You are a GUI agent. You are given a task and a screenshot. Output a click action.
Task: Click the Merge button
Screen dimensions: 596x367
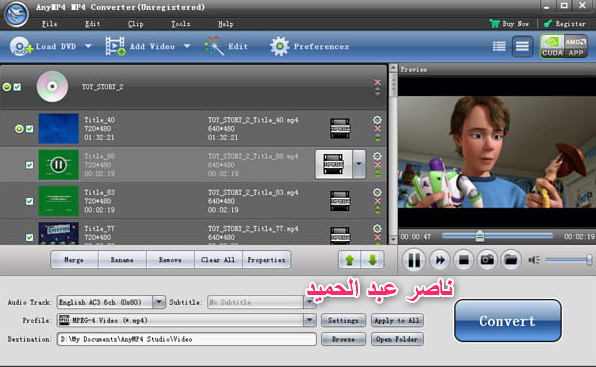tap(74, 260)
